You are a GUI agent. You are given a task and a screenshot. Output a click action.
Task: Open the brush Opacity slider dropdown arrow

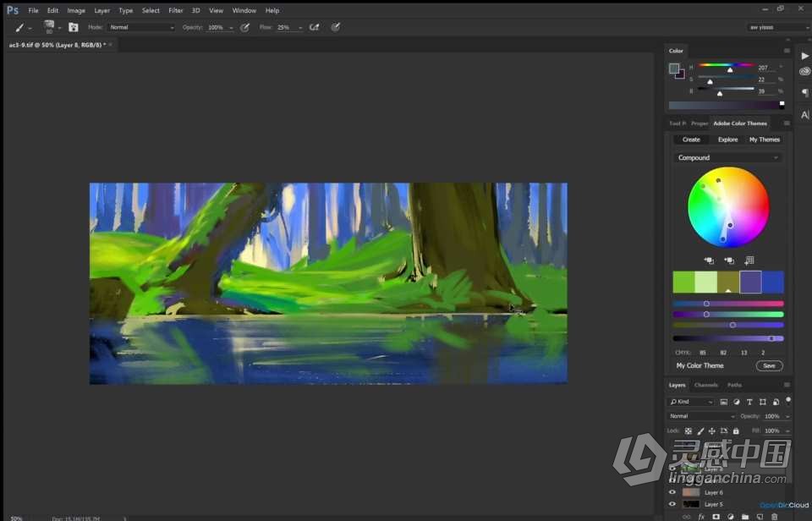(x=231, y=28)
